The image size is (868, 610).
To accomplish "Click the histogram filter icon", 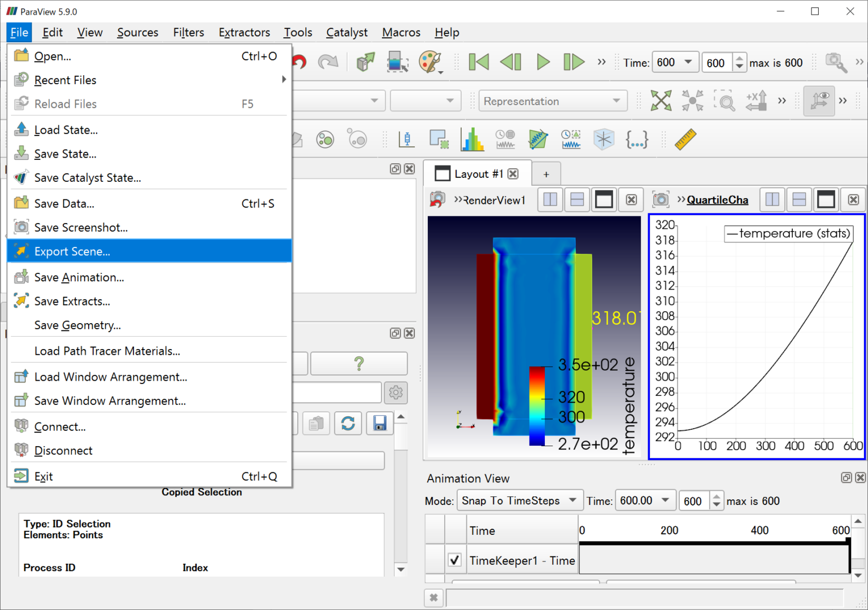I will 472,140.
